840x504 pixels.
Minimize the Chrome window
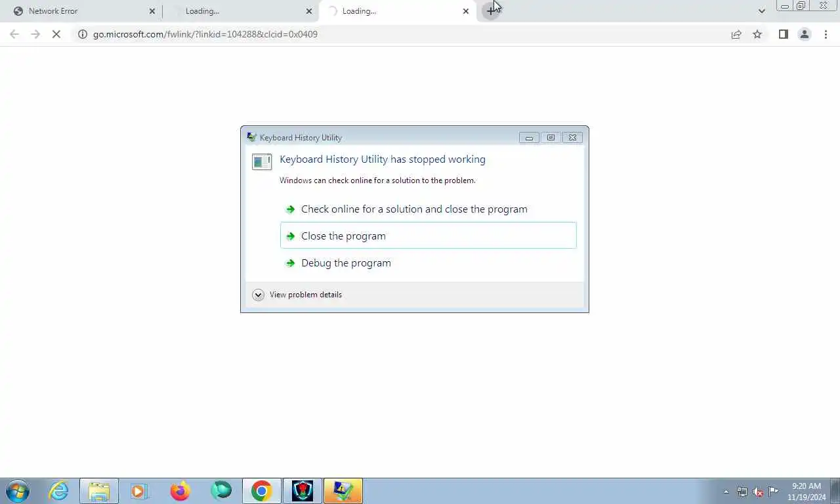coord(785,6)
